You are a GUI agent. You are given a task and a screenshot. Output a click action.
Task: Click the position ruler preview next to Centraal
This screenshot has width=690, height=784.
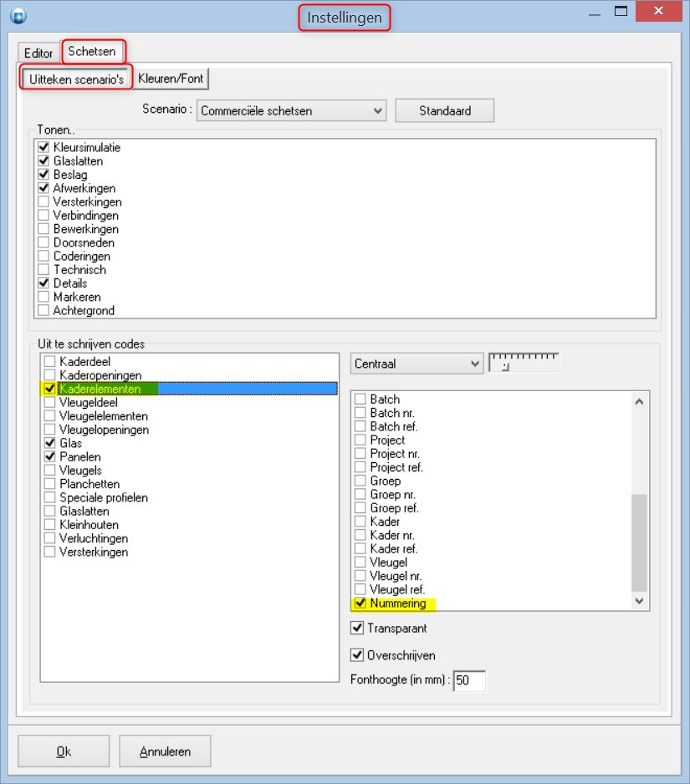(x=524, y=363)
